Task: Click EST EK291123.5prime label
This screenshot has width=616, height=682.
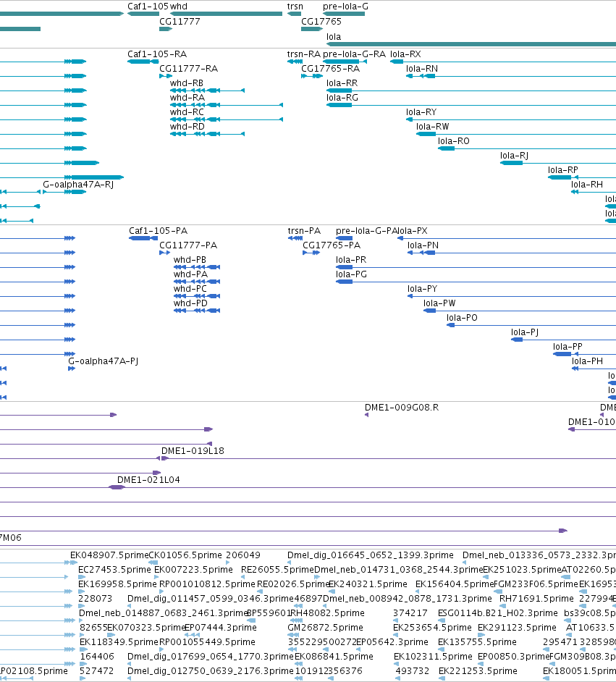Action: pos(517,627)
